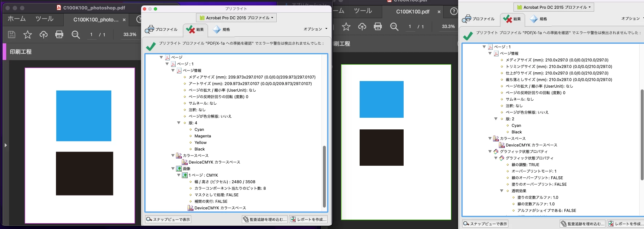644x229 pixels.
Task: Click the zoom magnifier in the C100K100.pdf window
Action: point(394,27)
